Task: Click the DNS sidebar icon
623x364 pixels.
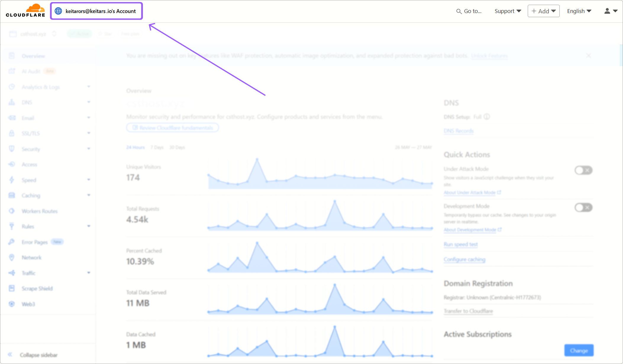Action: [12, 102]
